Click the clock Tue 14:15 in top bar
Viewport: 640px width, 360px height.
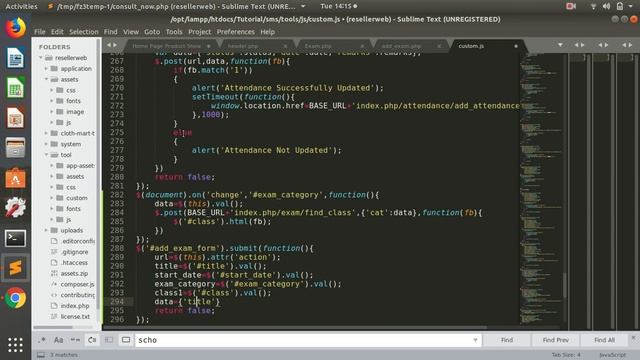click(336, 6)
